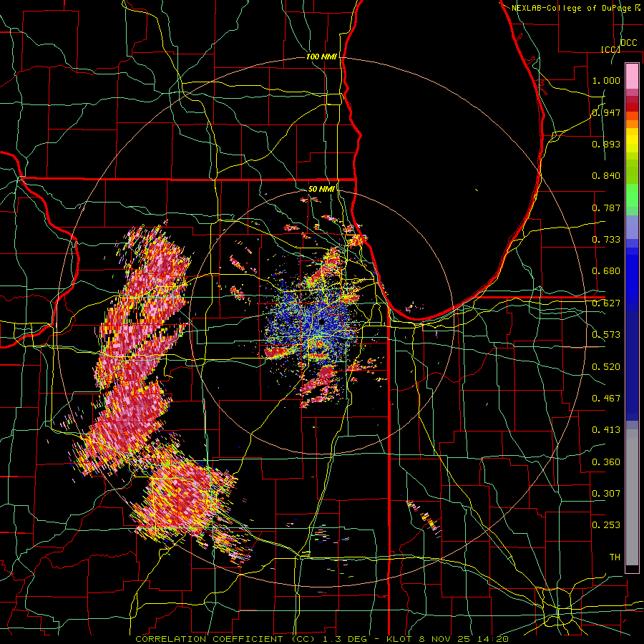Click the 0.733 color scale value
Viewport: 644px width, 644px height.
tap(606, 240)
